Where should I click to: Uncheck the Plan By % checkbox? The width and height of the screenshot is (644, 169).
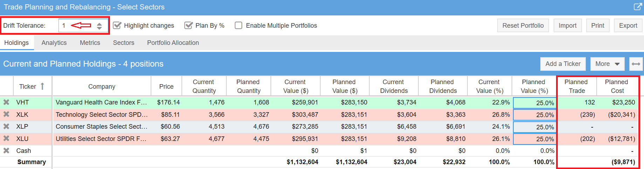coord(189,26)
